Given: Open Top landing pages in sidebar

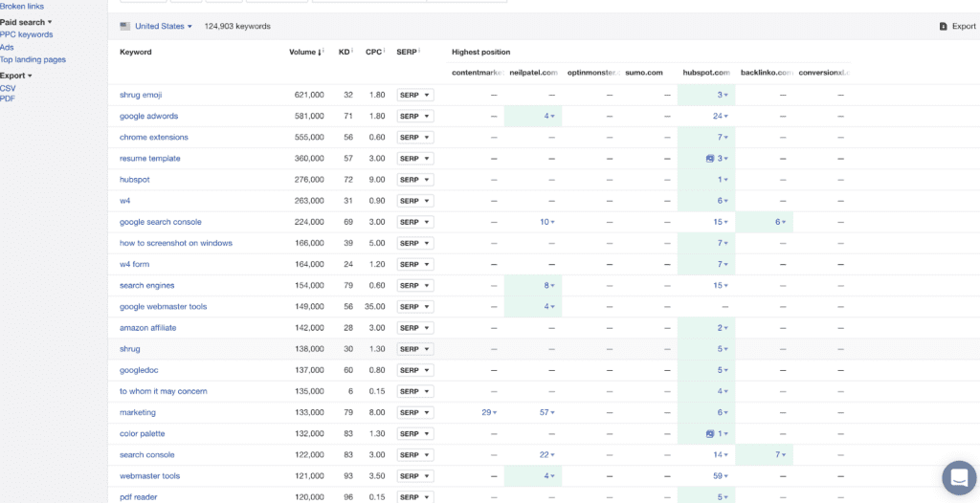Looking at the screenshot, I should coord(33,60).
